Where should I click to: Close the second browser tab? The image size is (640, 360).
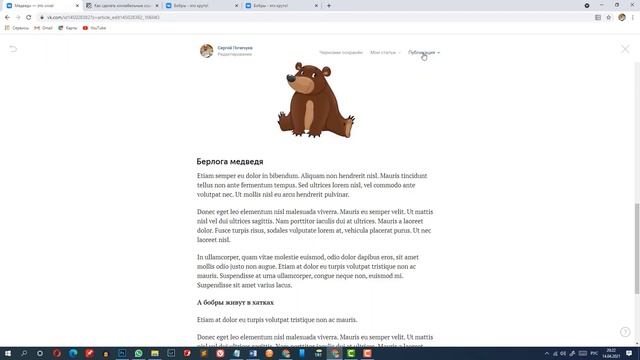(157, 6)
